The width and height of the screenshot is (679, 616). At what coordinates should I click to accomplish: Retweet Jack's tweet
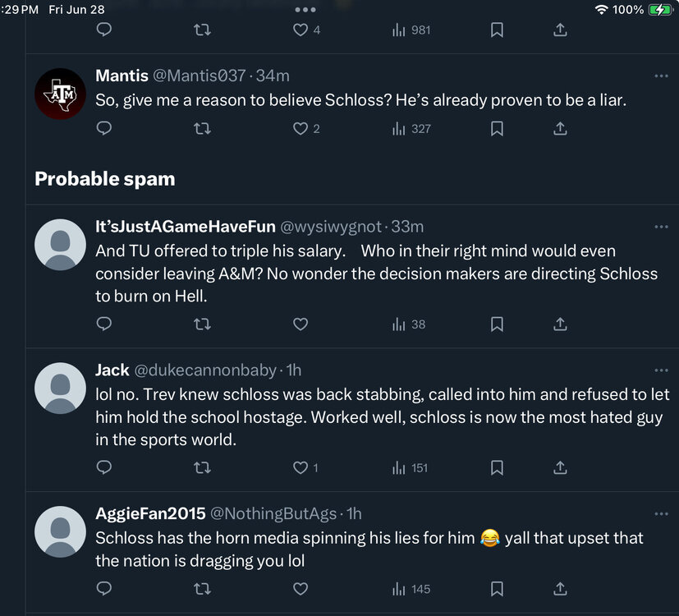(x=201, y=468)
